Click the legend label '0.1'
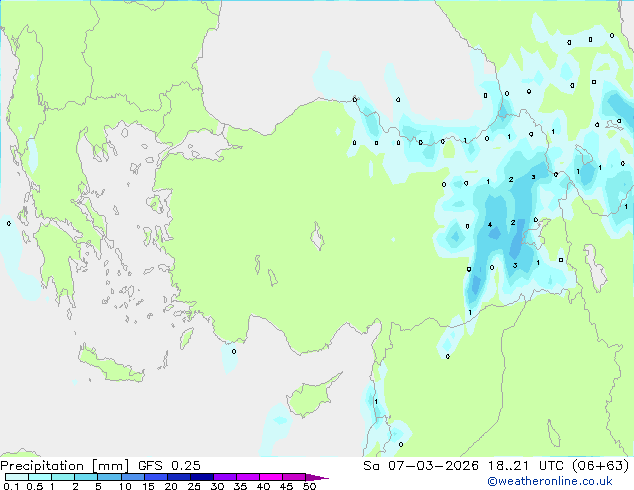Screen dimensions: 634x490 (11, 486)
